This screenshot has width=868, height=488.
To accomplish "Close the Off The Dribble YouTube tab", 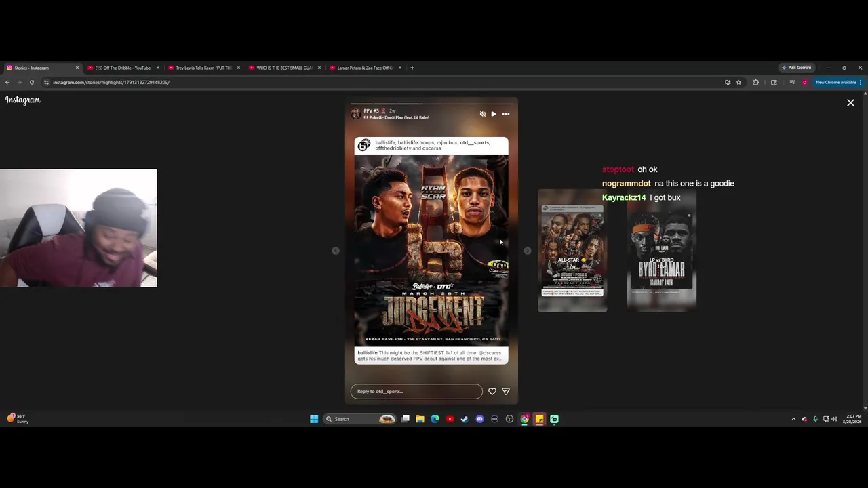I will pyautogui.click(x=157, y=68).
